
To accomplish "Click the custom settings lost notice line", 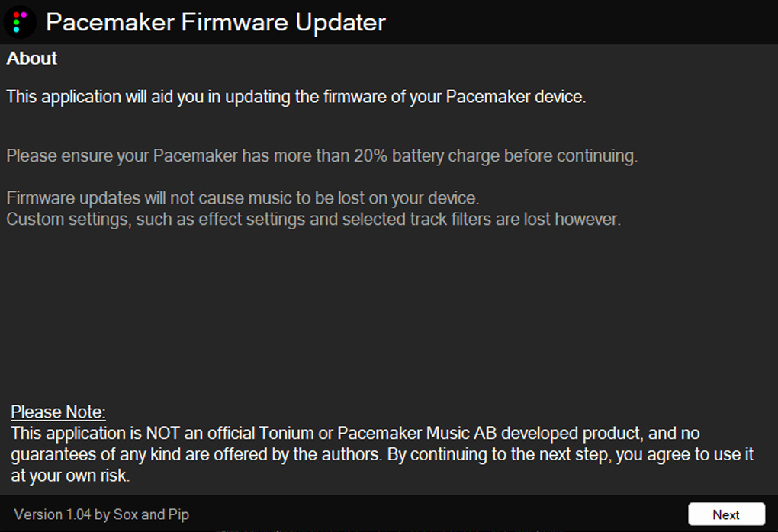I will 313,220.
